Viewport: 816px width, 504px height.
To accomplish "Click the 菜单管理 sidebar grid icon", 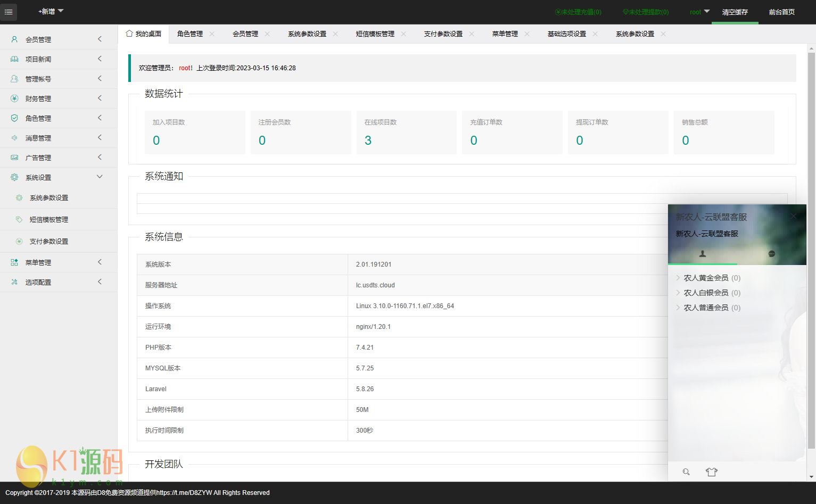I will (x=14, y=262).
